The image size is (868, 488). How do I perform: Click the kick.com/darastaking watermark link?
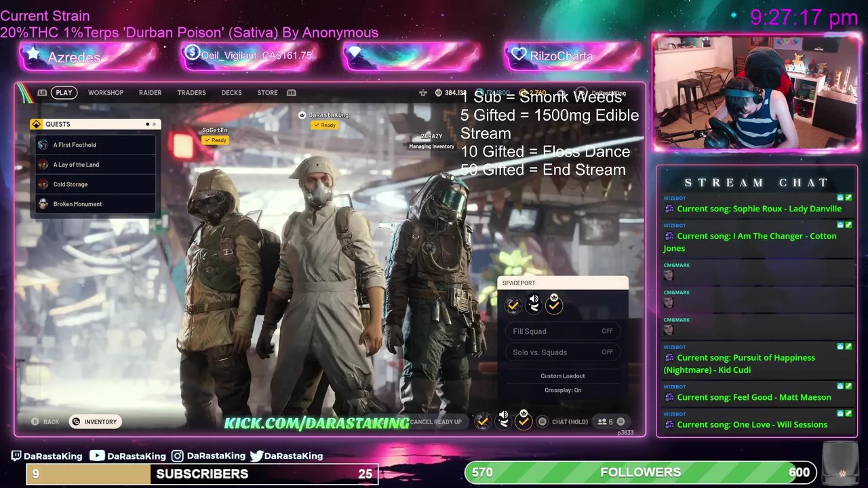tap(317, 424)
